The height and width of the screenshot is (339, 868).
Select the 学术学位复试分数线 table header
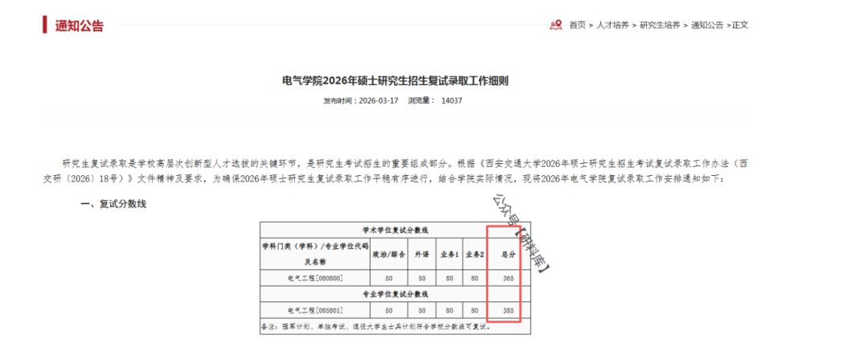pos(395,229)
